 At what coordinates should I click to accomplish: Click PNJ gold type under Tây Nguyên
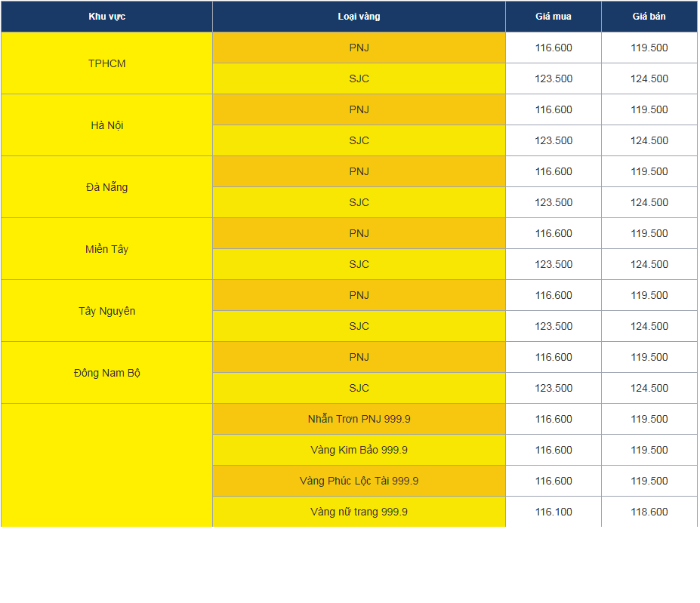point(359,295)
